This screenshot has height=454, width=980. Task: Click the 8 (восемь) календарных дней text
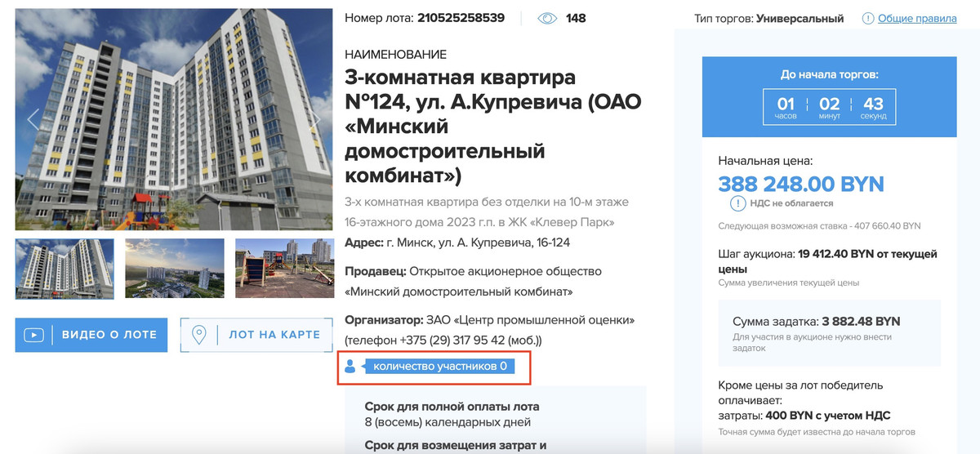(448, 423)
